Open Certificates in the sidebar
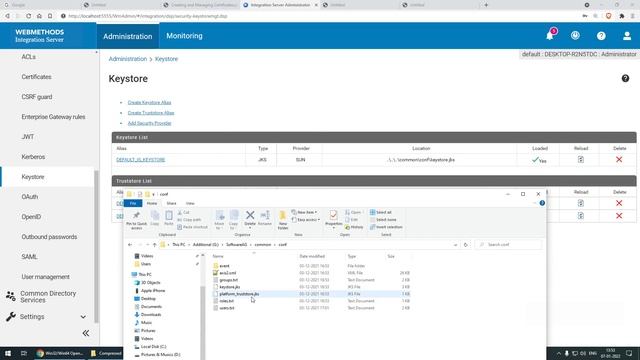 tap(36, 77)
